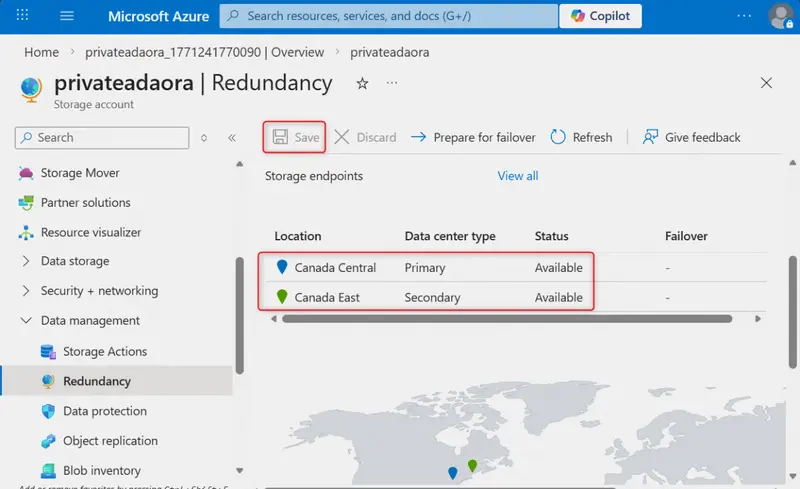The height and width of the screenshot is (489, 800).
Task: Click Give feedback
Action: [691, 137]
